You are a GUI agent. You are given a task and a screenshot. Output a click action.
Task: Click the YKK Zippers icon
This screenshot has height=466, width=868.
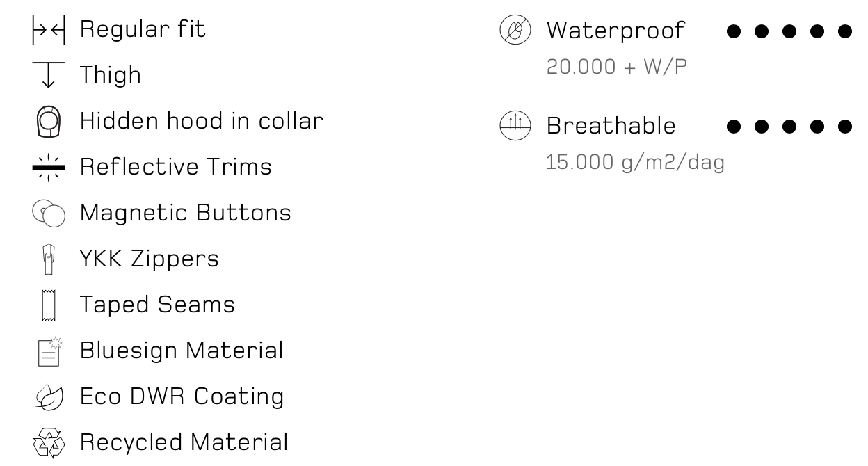tap(49, 259)
